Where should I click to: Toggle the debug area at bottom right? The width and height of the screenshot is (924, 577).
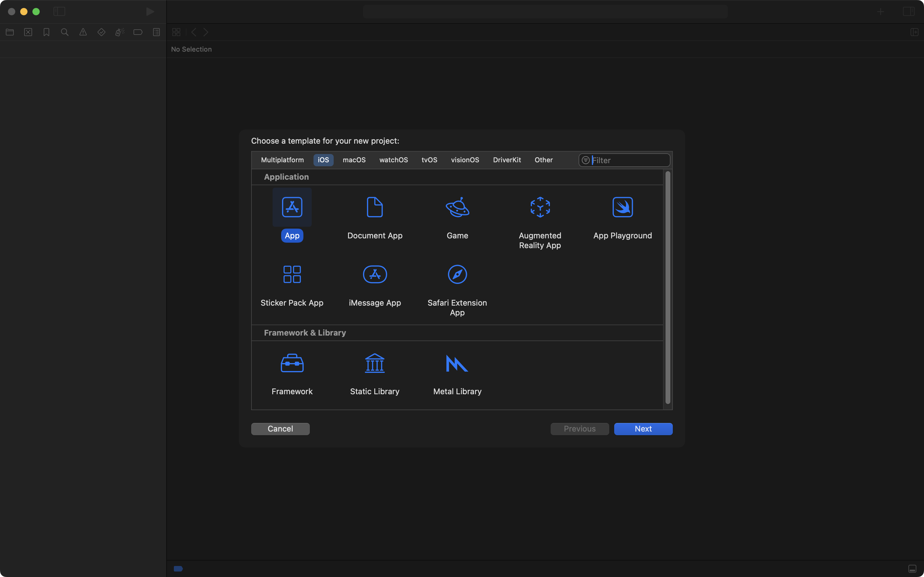tap(912, 569)
